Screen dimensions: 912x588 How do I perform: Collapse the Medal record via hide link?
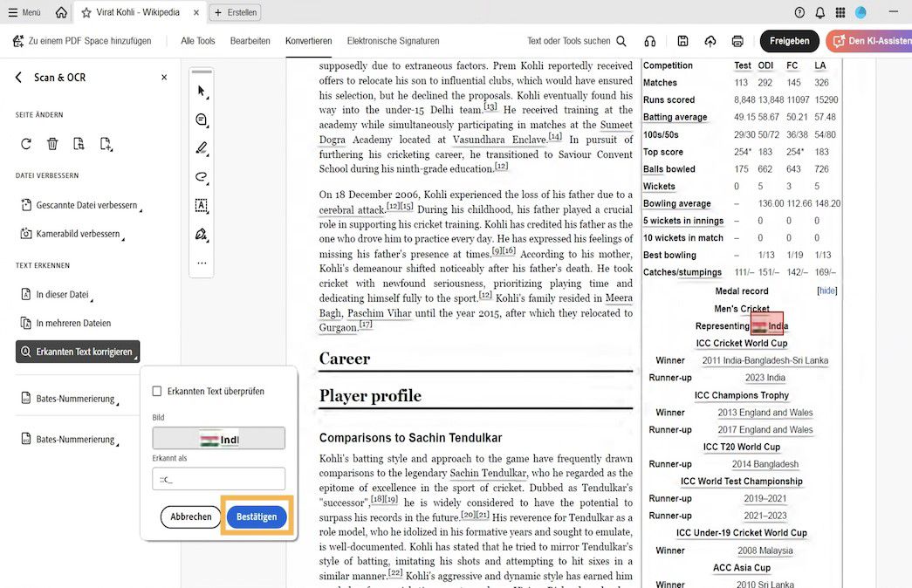826,290
